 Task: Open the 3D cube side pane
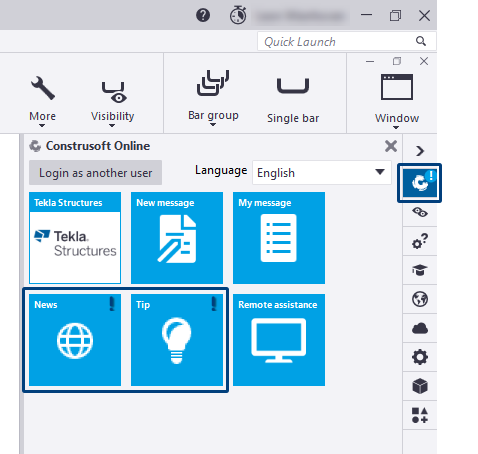point(420,386)
